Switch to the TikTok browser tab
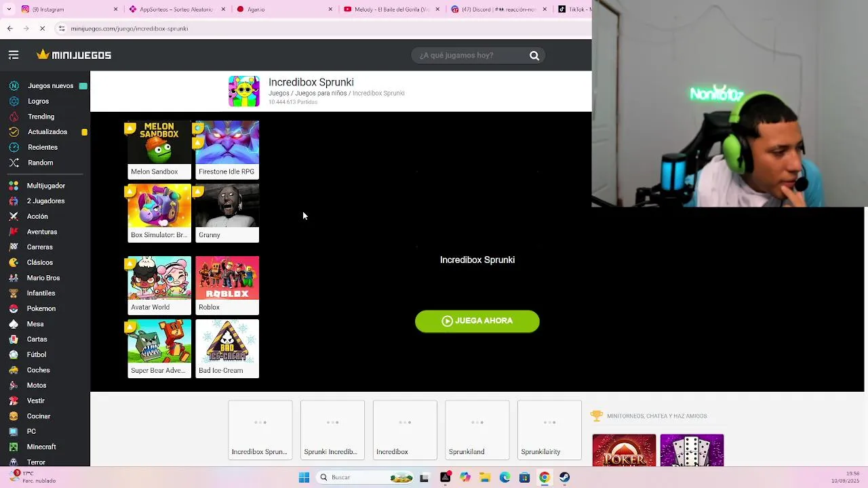Image resolution: width=868 pixels, height=488 pixels. coord(574,9)
